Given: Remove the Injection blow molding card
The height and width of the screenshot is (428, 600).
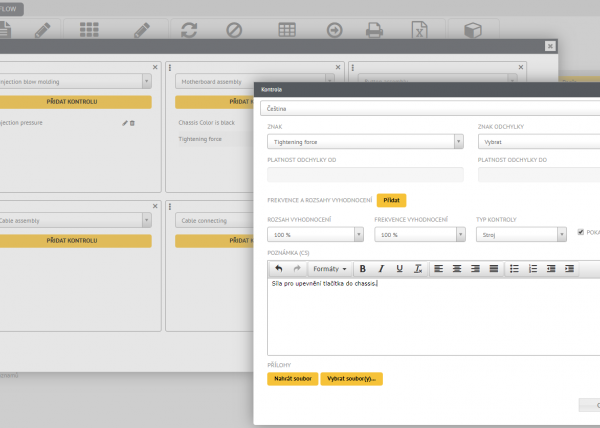Looking at the screenshot, I should click(155, 67).
